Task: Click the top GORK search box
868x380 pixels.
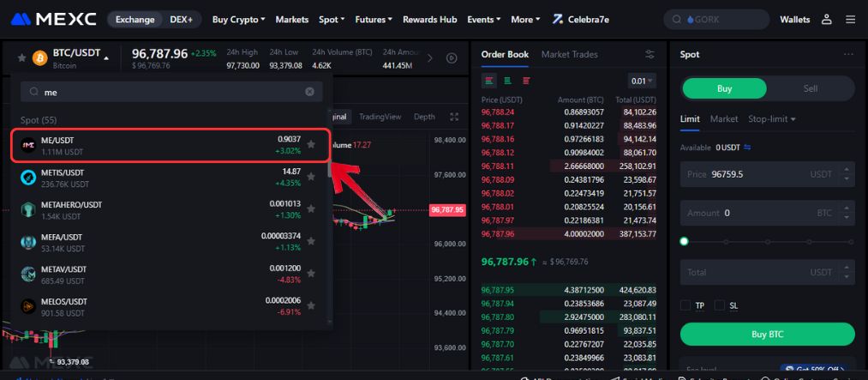Action: [x=716, y=20]
